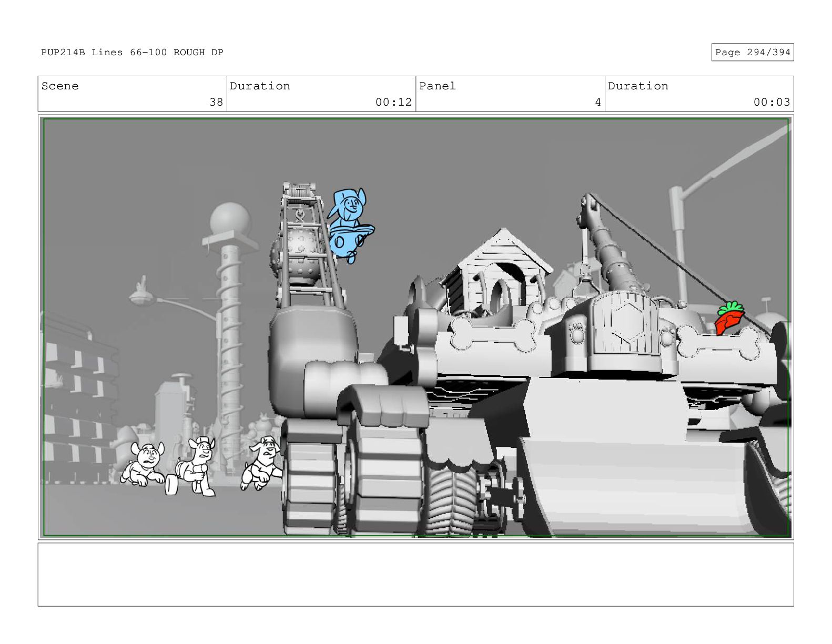Click the 'Scene' label
Screen dimensions: 832x644
(60, 86)
